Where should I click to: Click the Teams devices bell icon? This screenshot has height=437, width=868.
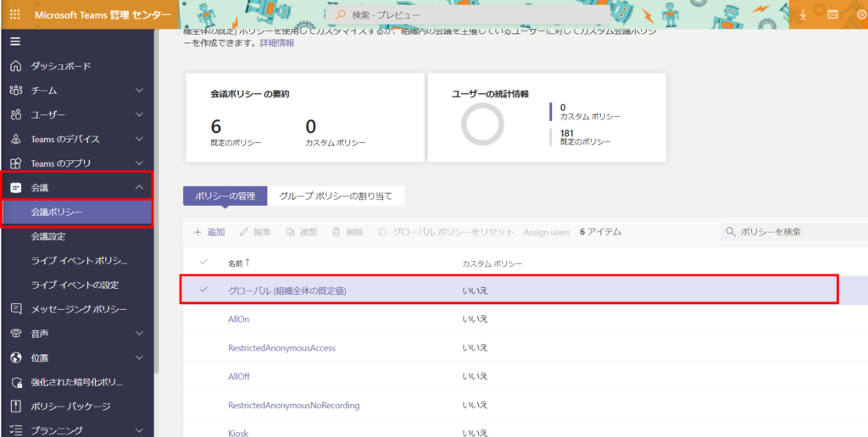(x=15, y=139)
